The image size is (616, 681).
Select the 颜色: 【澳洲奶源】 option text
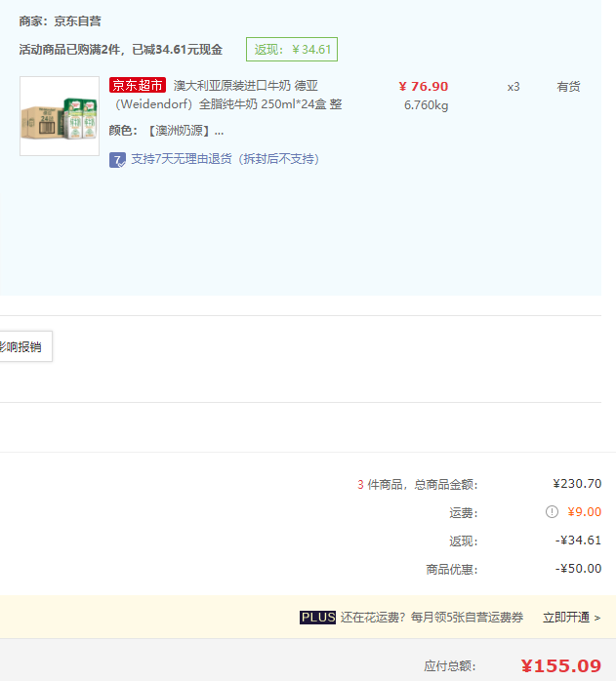[167, 131]
